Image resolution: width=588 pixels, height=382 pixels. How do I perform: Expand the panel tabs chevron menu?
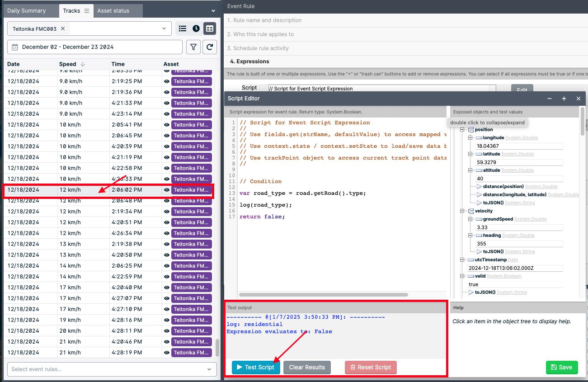tap(213, 11)
